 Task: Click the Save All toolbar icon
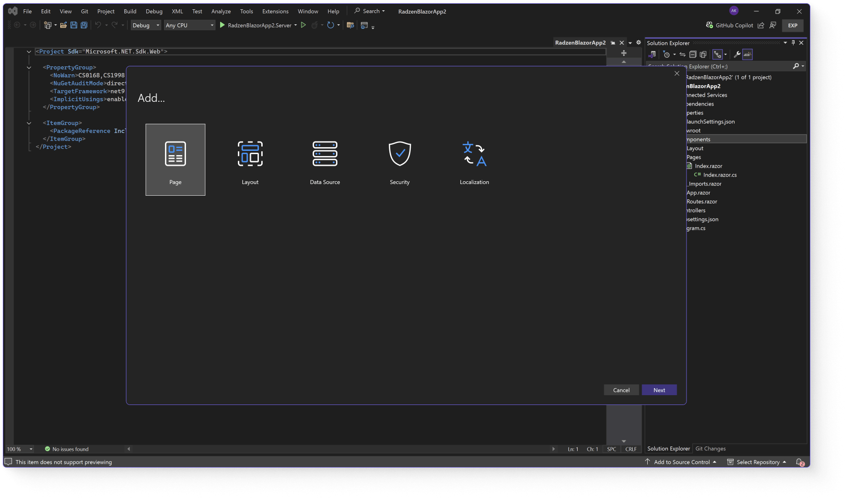coord(84,25)
